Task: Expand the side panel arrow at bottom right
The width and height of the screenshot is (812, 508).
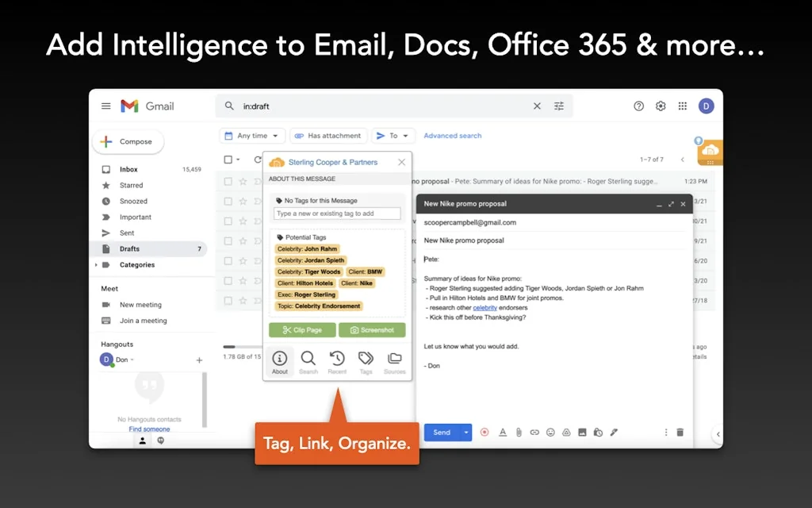Action: point(718,434)
